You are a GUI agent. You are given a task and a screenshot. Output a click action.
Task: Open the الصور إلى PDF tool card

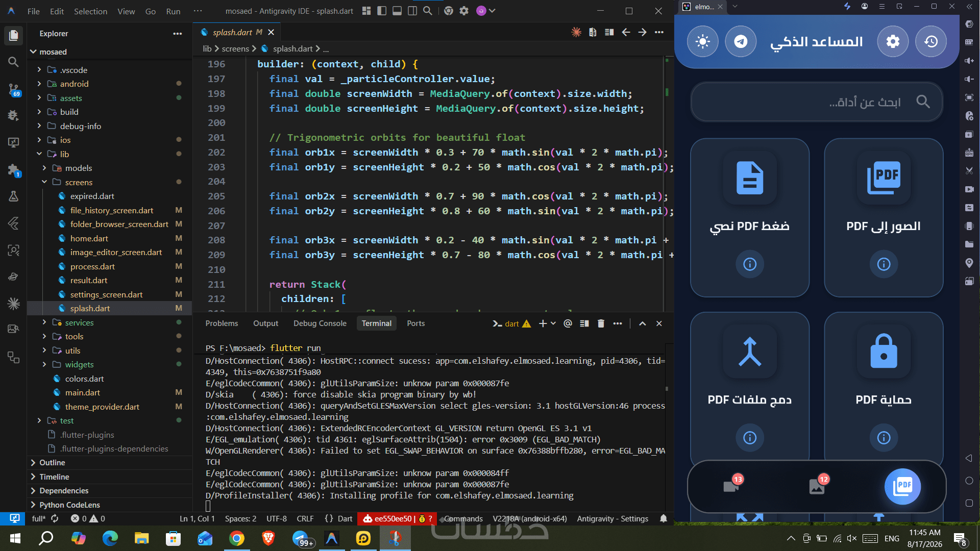pos(884,218)
